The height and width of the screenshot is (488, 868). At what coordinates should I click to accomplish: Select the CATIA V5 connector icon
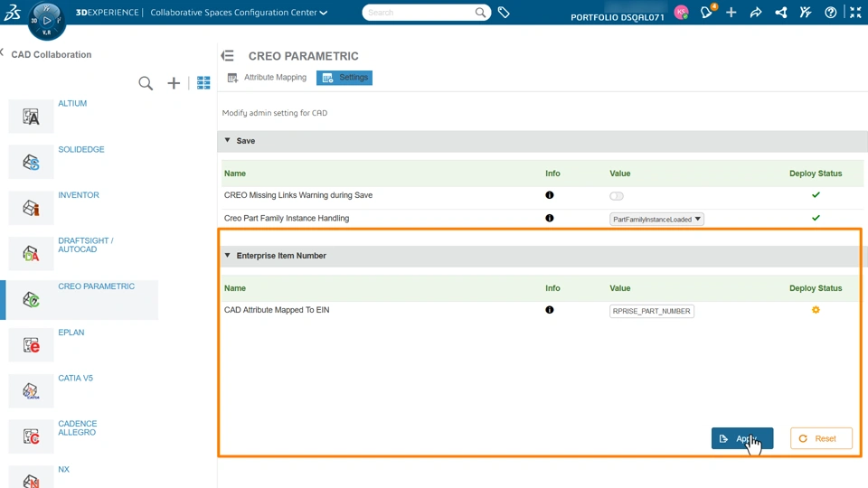[31, 390]
